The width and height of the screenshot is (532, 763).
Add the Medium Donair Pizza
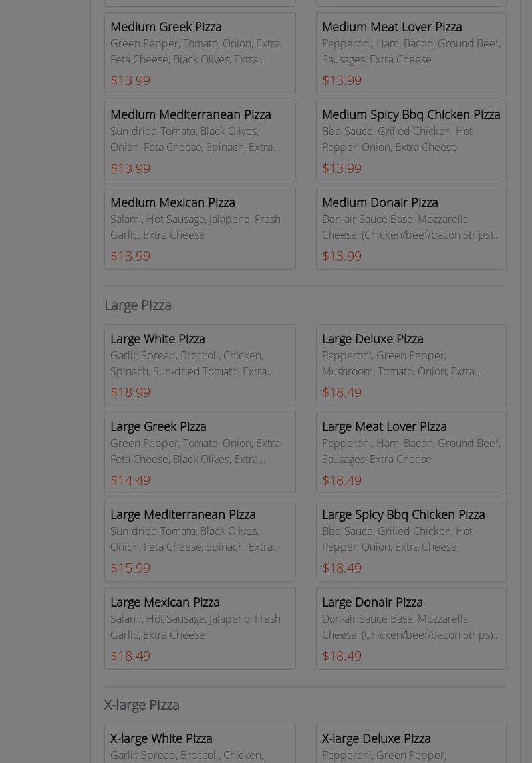pyautogui.click(x=411, y=228)
